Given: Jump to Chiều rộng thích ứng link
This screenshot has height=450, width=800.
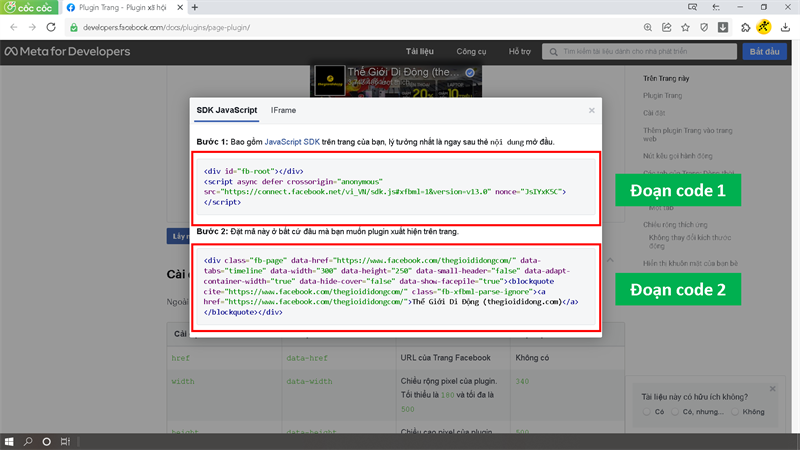Looking at the screenshot, I should tap(675, 224).
